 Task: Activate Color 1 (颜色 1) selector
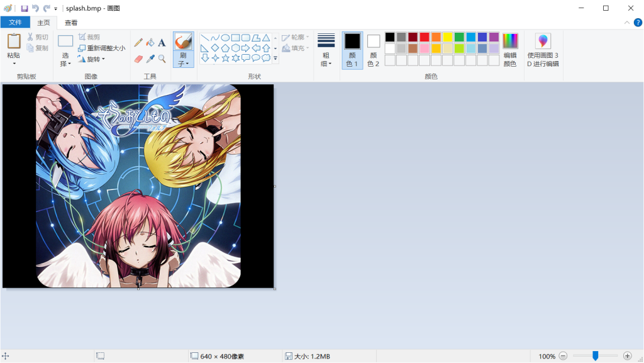[x=352, y=50]
